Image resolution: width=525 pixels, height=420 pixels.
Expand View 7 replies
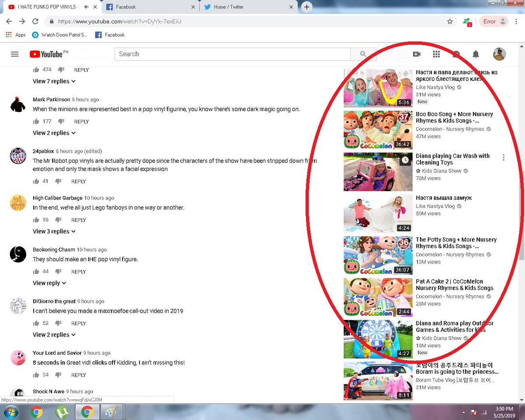[x=54, y=81]
